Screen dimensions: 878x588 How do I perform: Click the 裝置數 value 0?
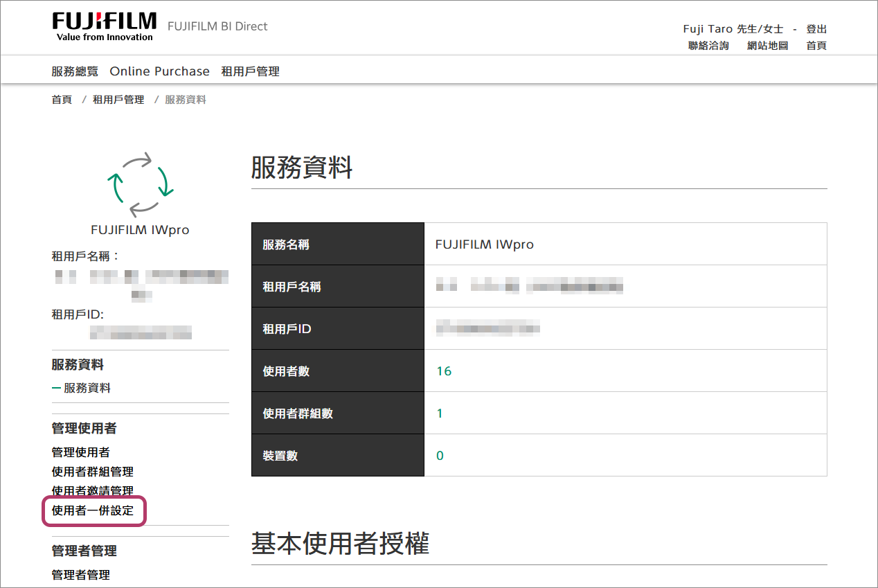tap(440, 456)
